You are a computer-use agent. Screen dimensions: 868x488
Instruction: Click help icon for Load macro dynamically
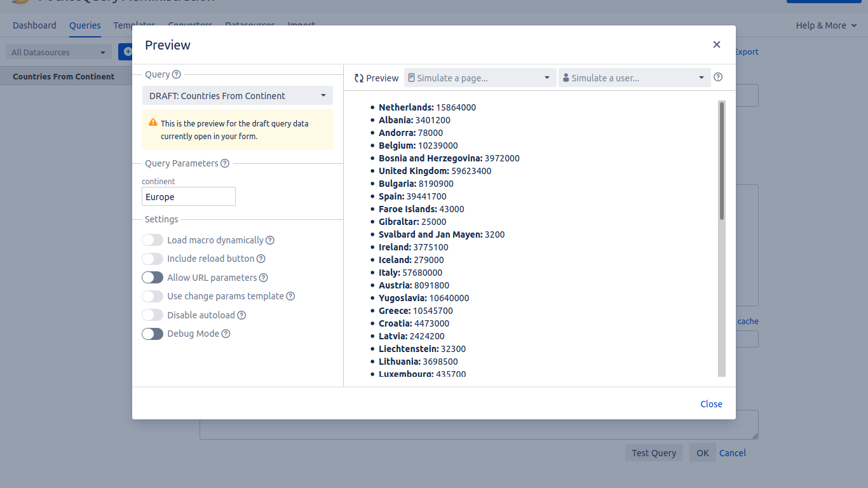click(x=270, y=240)
